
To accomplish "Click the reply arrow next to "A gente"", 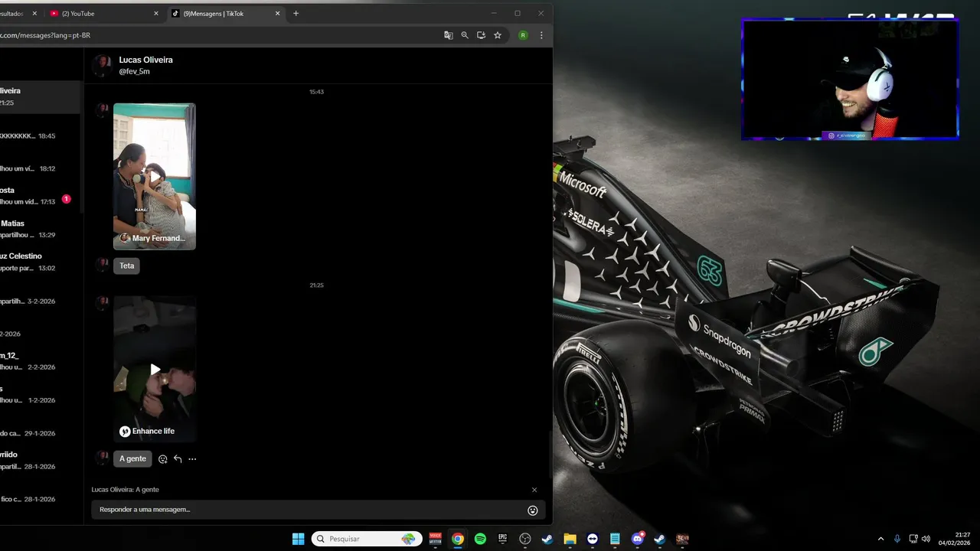I will tap(178, 459).
